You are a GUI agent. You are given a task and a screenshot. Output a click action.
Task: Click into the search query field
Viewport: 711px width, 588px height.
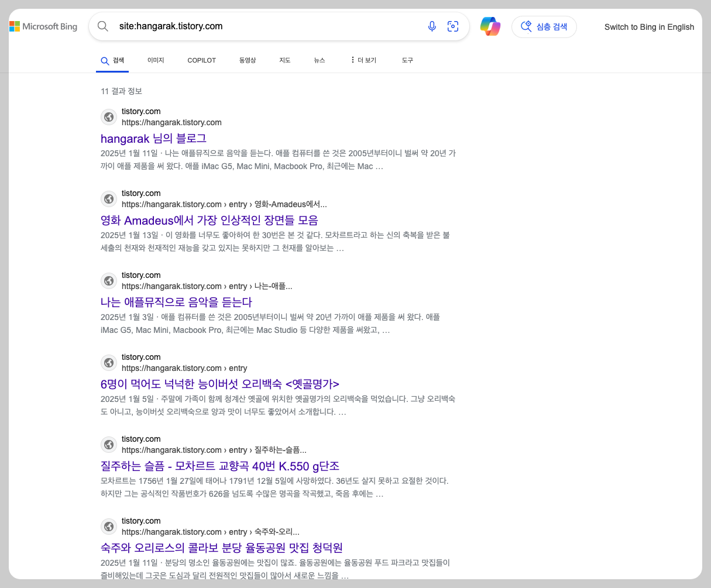pos(269,26)
